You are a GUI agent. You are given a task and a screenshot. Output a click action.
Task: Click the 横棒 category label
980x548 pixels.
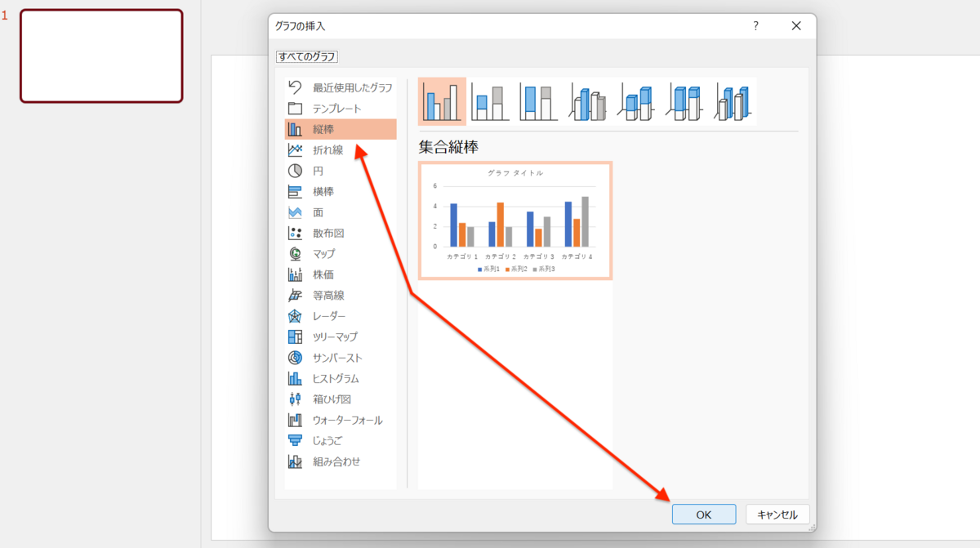tap(323, 192)
